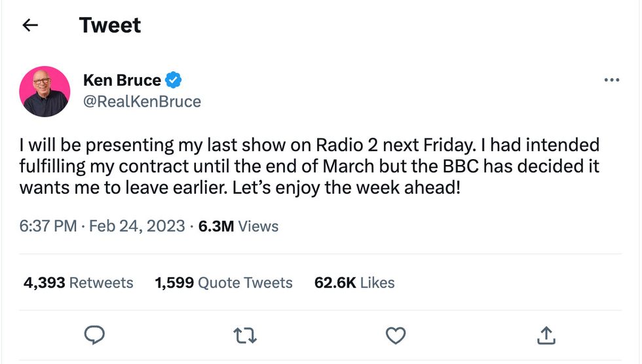
Task: View the 4,393 Retweets list
Action: click(x=78, y=283)
